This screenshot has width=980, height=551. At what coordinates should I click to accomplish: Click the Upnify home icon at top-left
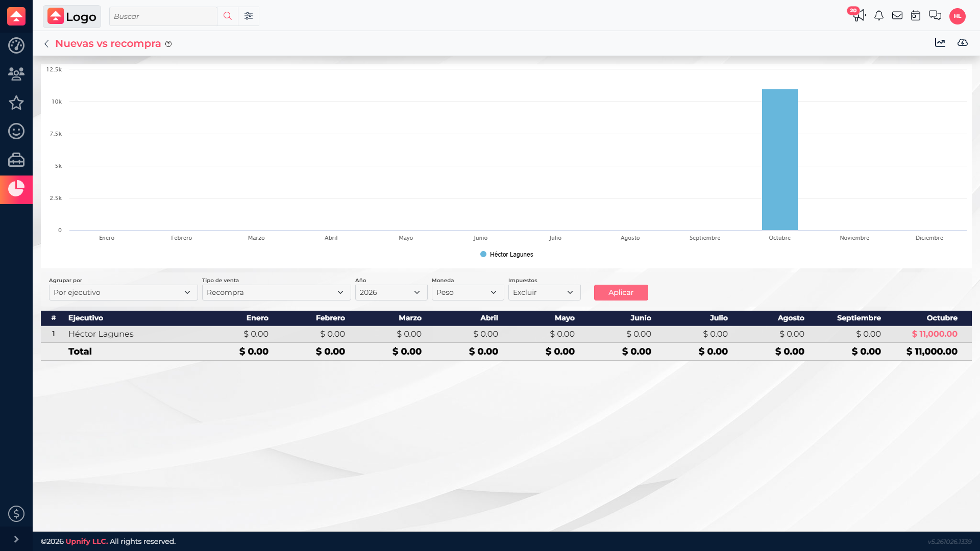[16, 16]
